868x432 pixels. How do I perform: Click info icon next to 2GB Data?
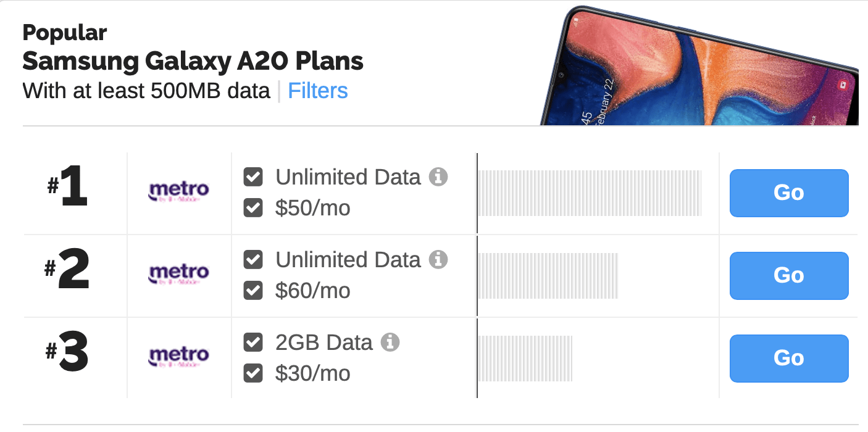(x=390, y=342)
